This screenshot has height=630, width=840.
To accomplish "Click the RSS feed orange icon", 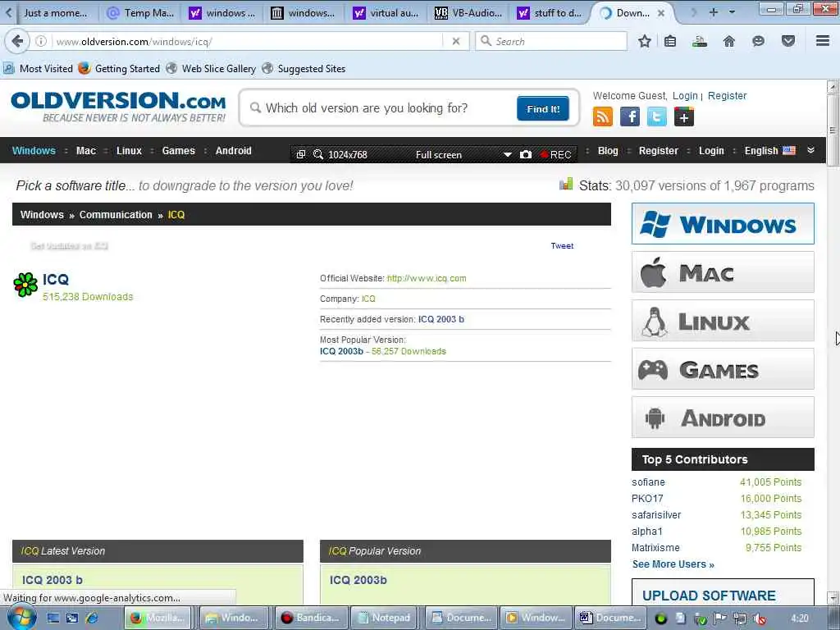I will coord(603,116).
